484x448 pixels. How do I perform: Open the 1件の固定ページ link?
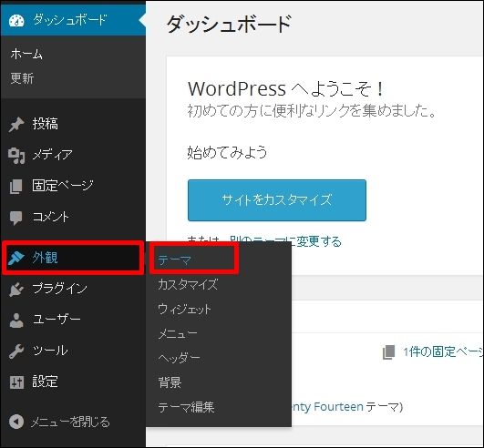tap(443, 351)
